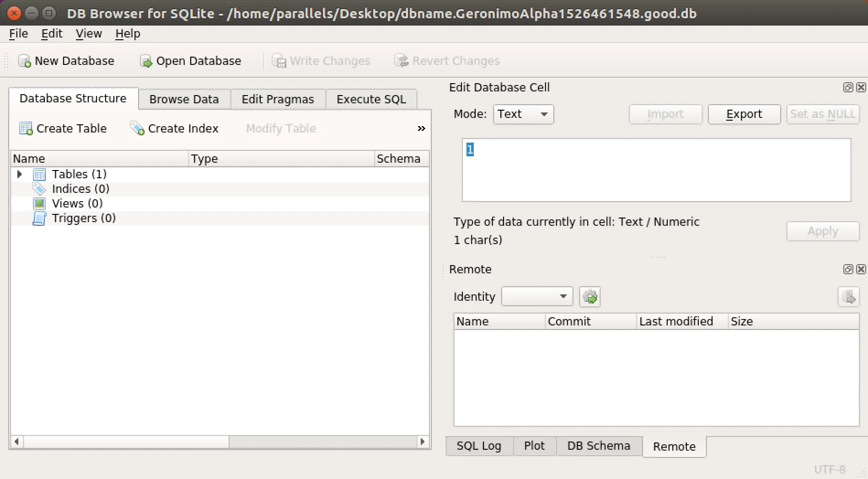
Task: Click the Create Table icon
Action: click(26, 128)
